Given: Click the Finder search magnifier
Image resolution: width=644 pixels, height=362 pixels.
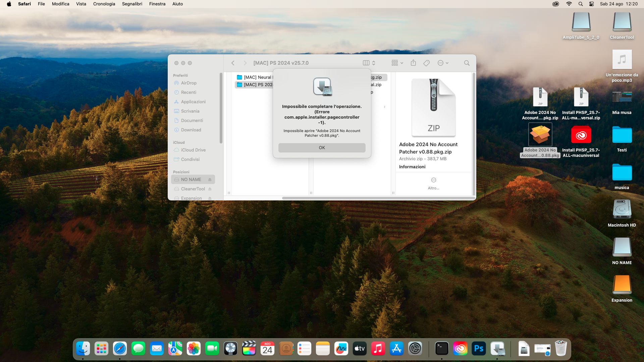Looking at the screenshot, I should coord(467,63).
